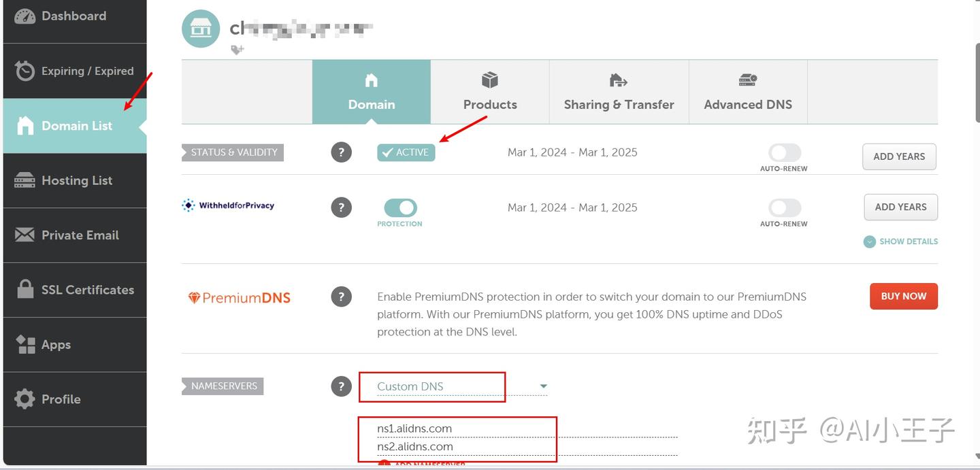Click the Dashboard gauge icon
The image size is (980, 470).
(25, 16)
